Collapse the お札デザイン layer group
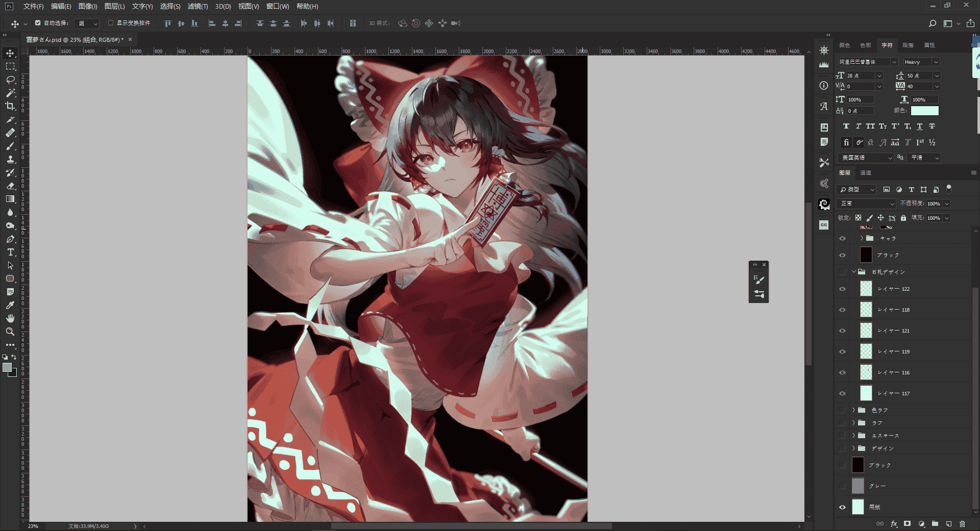980x531 pixels. tap(853, 272)
